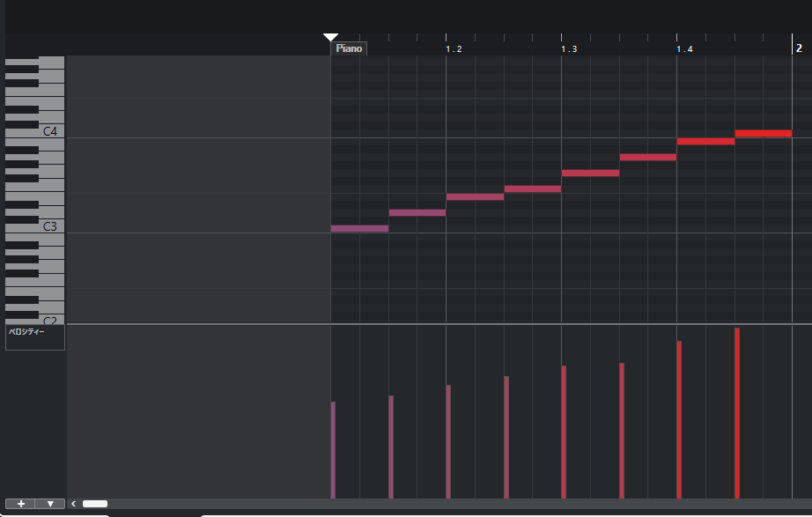Click the playhead cursor triangle in ruler
Screen dimensions: 812x517
330,37
